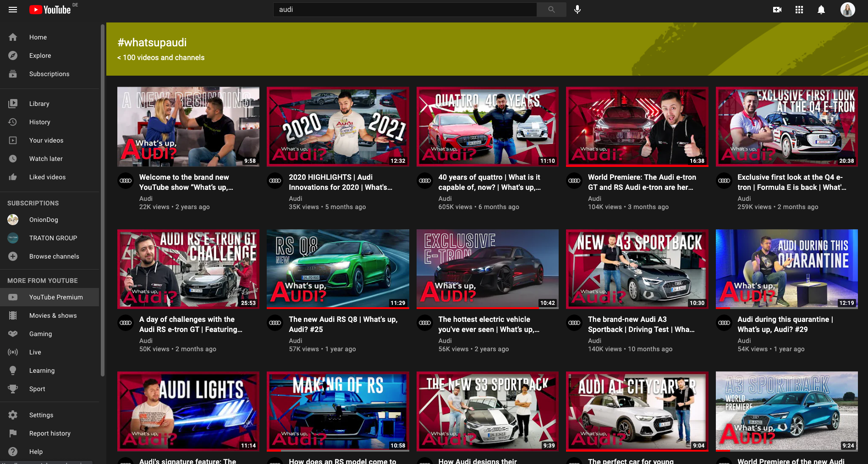
Task: Open the YouTube apps grid
Action: pyautogui.click(x=799, y=10)
